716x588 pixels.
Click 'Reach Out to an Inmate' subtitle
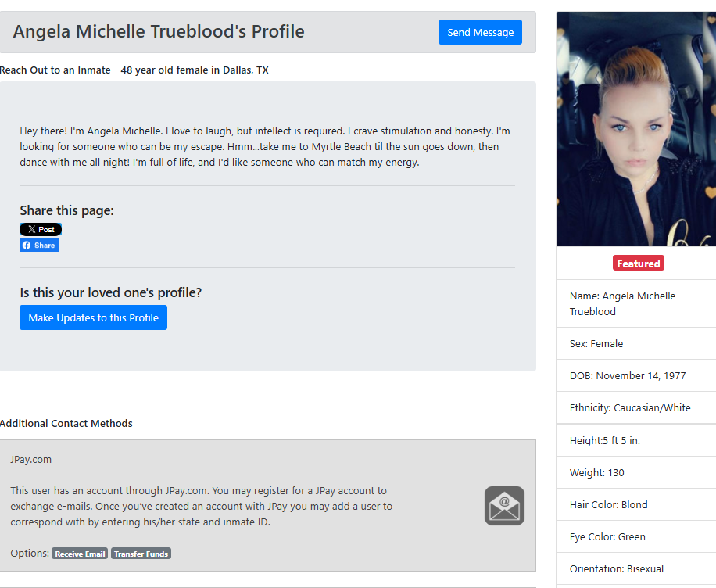tap(134, 70)
